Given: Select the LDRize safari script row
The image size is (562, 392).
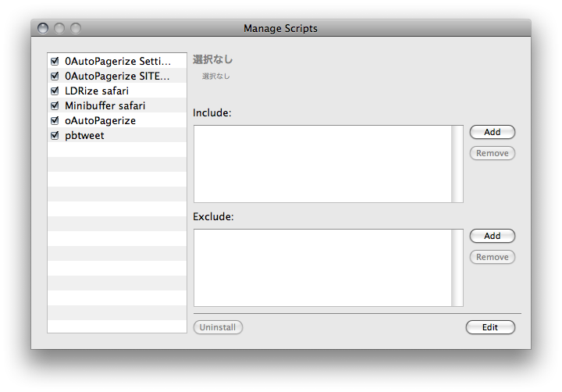Looking at the screenshot, I should pos(97,91).
